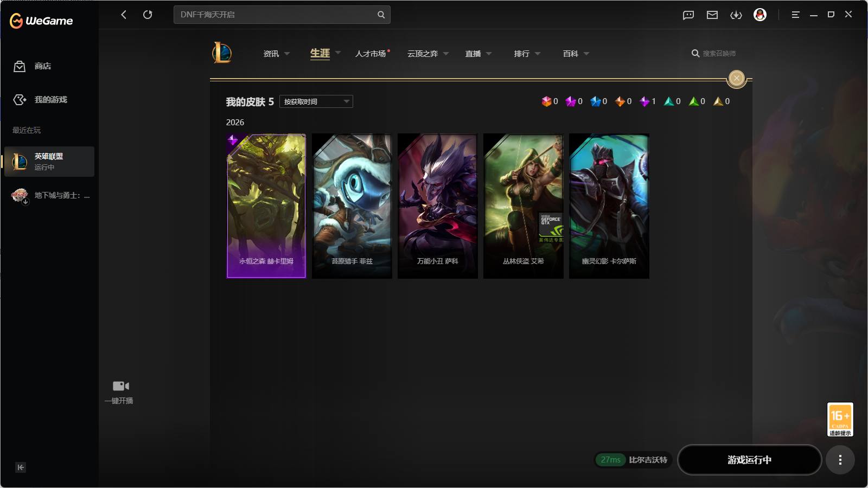Click the 一键开播 camera icon
This screenshot has height=488, width=868.
(120, 386)
